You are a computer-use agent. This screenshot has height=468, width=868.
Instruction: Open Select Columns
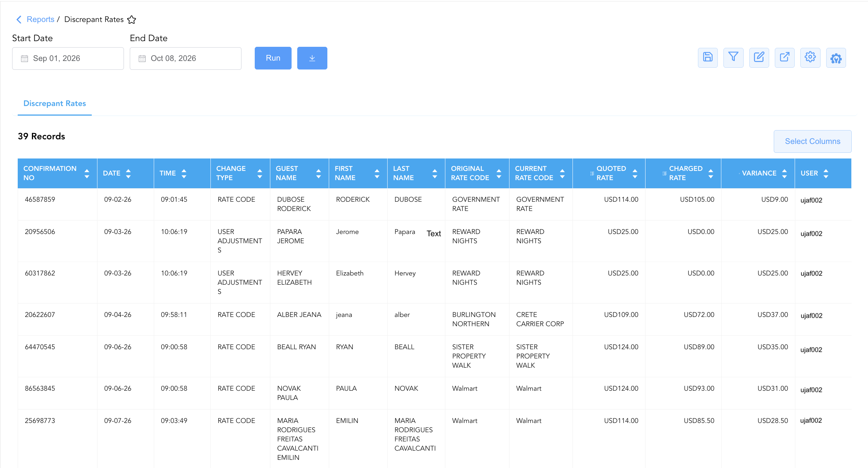(812, 141)
